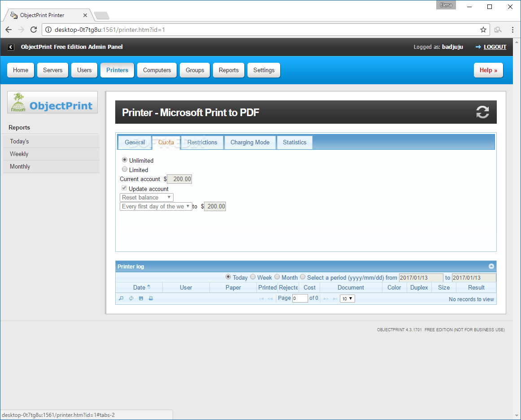Screen dimensions: 521x420
Task: Open Today's report in sidebar
Action: coord(51,141)
